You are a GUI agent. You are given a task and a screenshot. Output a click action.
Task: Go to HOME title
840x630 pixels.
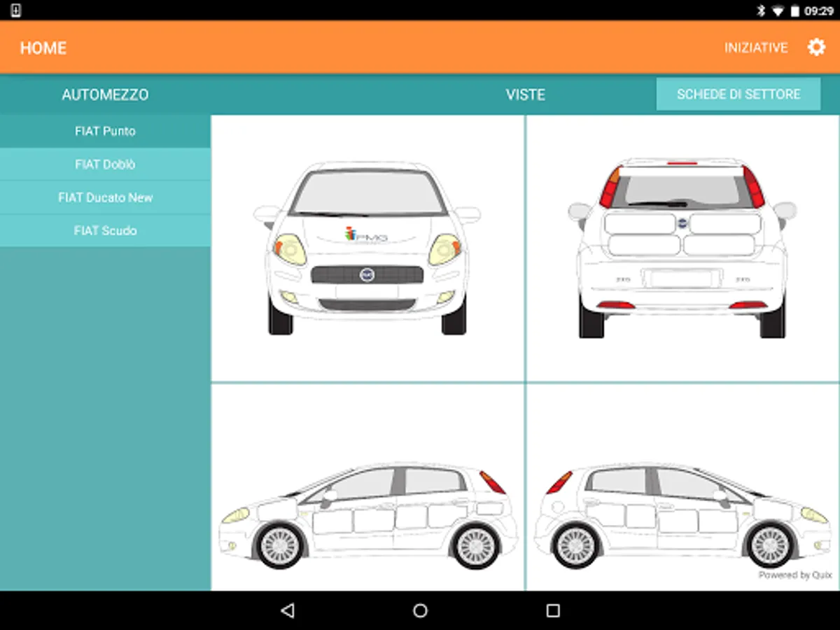click(43, 48)
